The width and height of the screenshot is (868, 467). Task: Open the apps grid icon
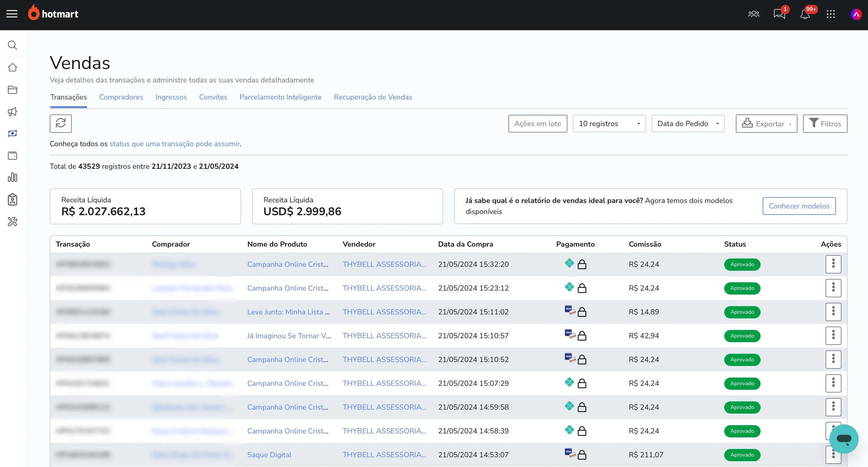click(830, 14)
